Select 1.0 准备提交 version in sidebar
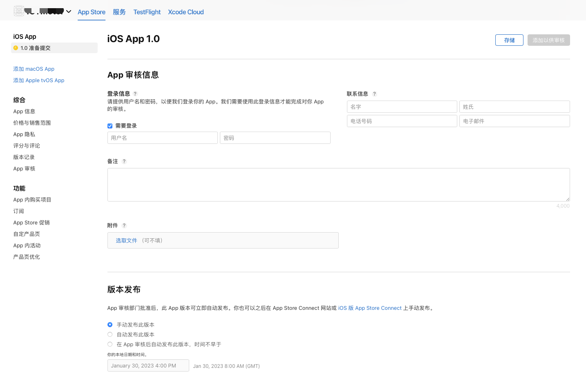Screen dimensions: 586x392 [54, 48]
